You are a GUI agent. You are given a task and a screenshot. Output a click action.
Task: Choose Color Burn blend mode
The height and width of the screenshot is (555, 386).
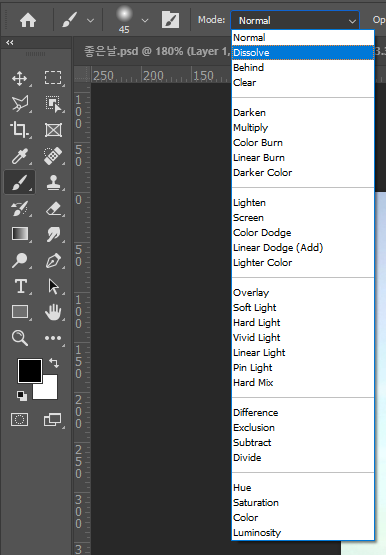303,143
